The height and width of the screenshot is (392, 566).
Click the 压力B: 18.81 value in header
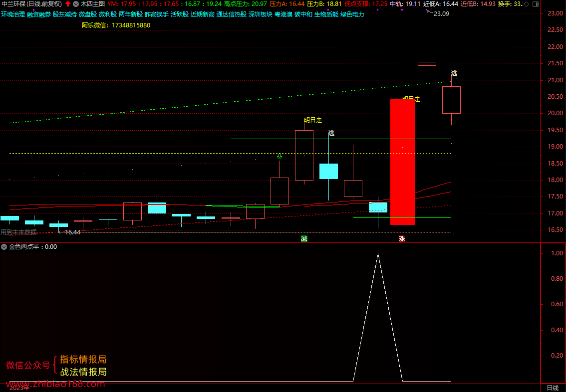coord(324,4)
